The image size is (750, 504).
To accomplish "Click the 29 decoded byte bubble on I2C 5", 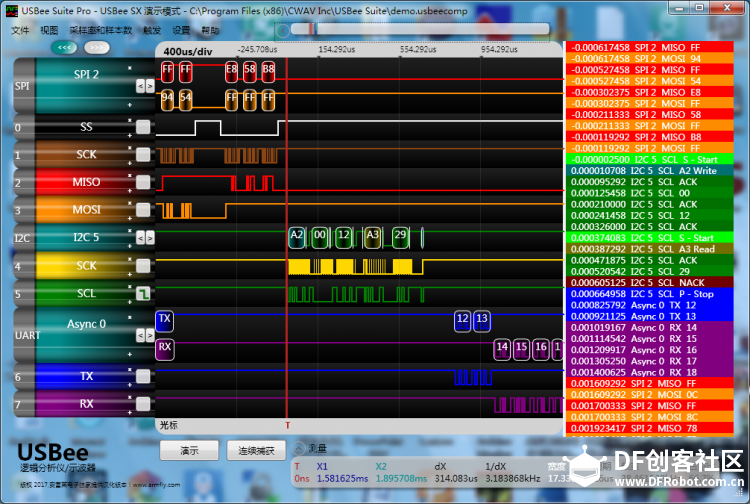I will [401, 238].
